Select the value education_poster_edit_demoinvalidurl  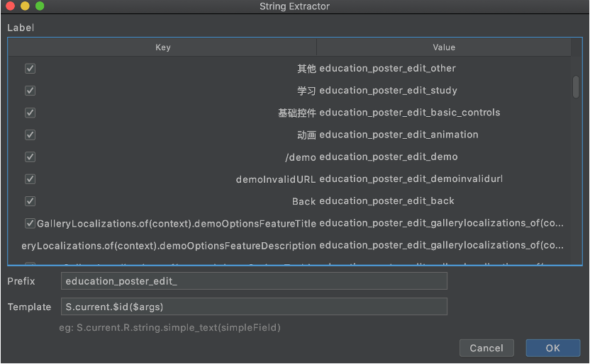[x=411, y=178]
